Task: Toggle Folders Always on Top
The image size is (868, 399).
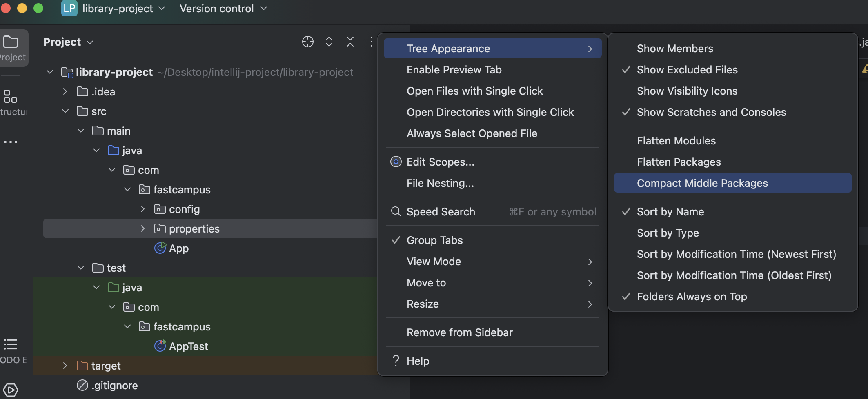Action: 692,297
